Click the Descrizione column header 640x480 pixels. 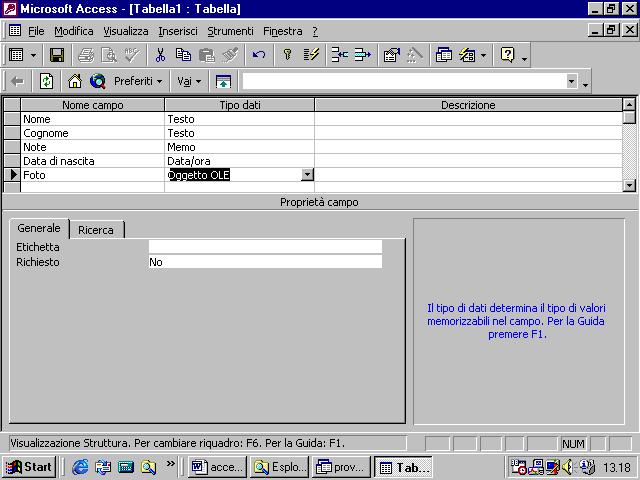tap(468, 105)
